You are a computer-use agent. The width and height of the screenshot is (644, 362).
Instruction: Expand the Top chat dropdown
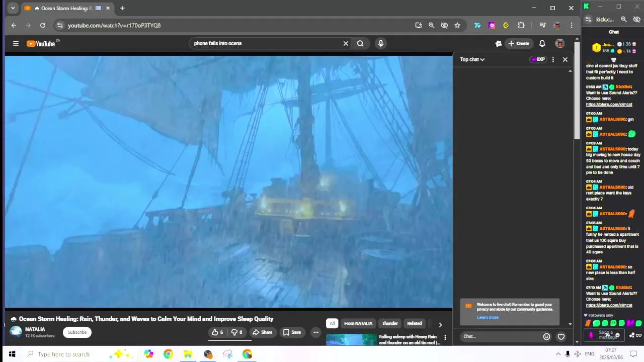472,59
